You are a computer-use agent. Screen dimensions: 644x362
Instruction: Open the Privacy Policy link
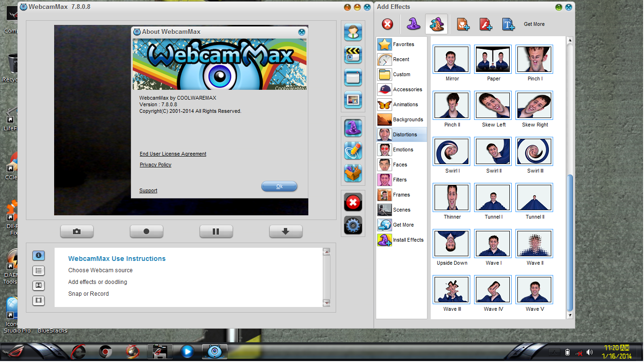(155, 165)
